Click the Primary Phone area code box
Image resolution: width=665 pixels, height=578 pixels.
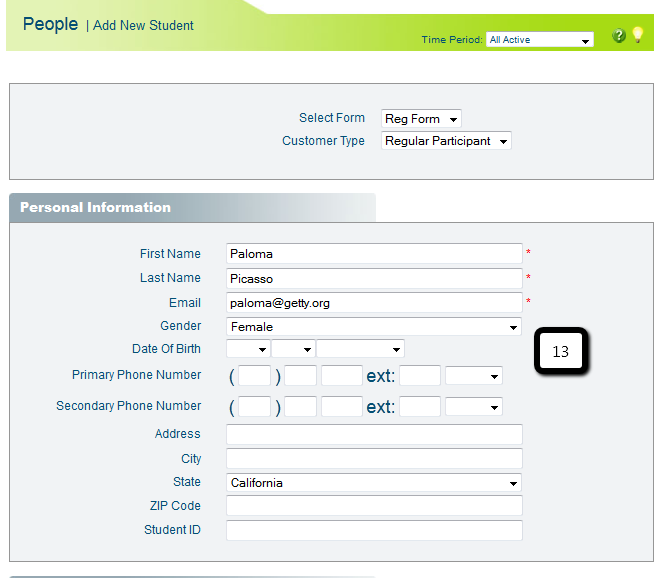click(x=254, y=376)
